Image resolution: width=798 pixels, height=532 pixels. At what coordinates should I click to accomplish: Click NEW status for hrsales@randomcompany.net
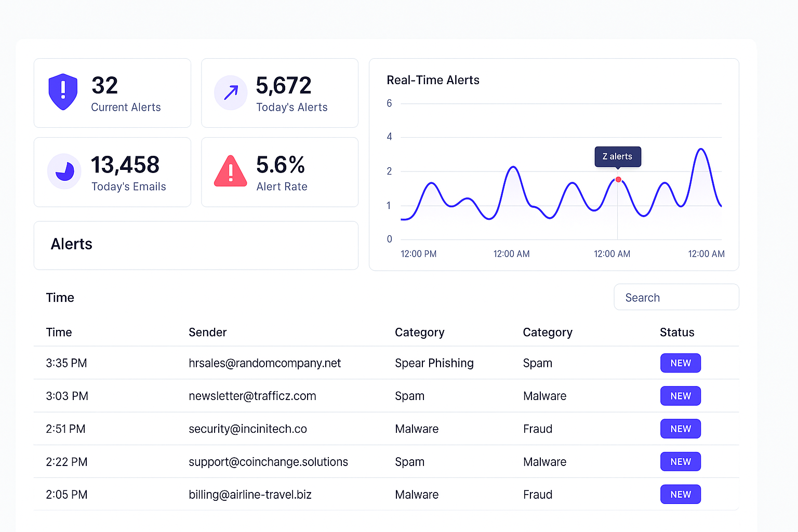point(680,363)
